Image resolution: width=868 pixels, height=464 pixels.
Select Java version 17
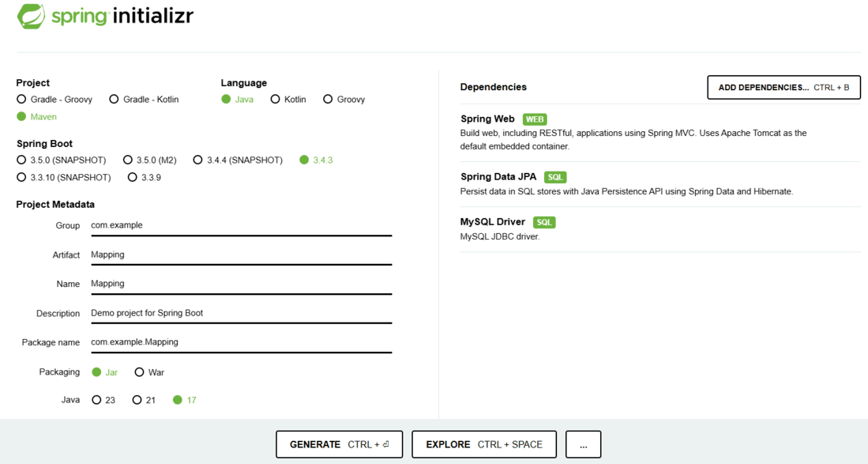[184, 400]
